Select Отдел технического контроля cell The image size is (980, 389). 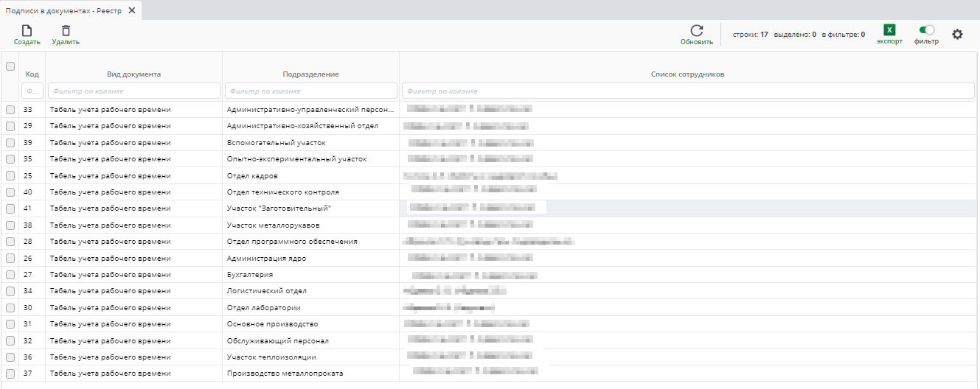pos(311,192)
